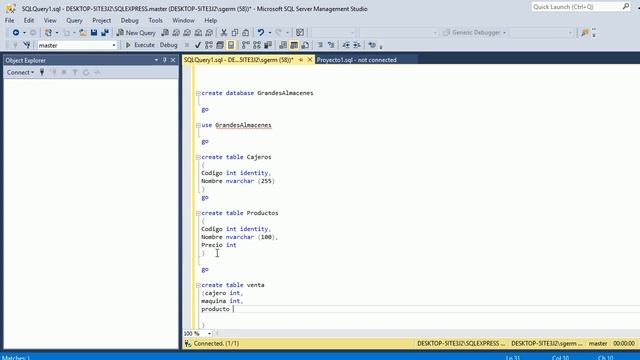Click the Open File folder icon

coord(83,33)
